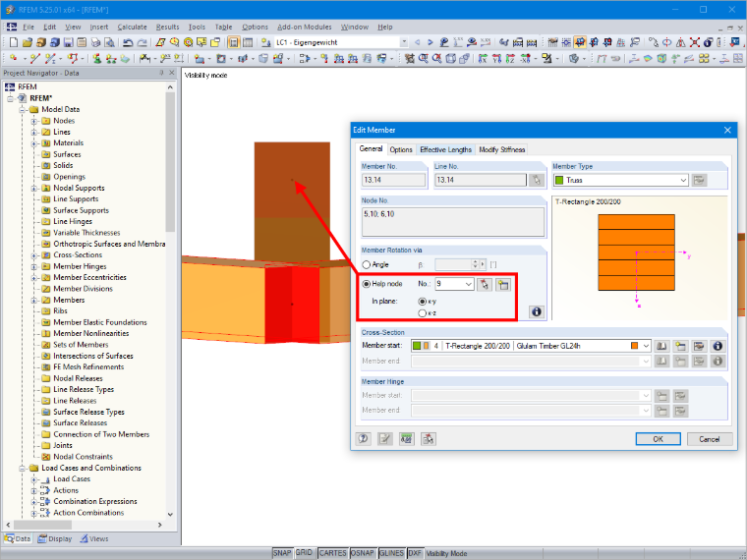Collapse the Model Data folder

click(22, 109)
